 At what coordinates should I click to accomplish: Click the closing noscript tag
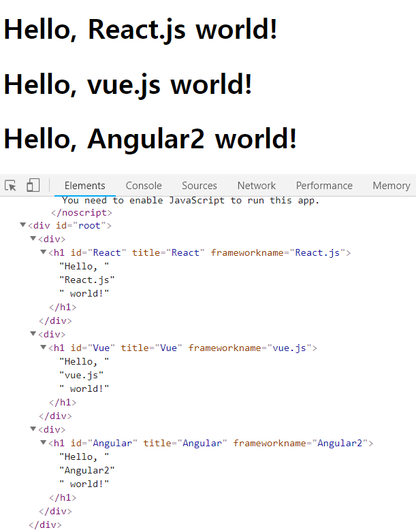pos(82,213)
